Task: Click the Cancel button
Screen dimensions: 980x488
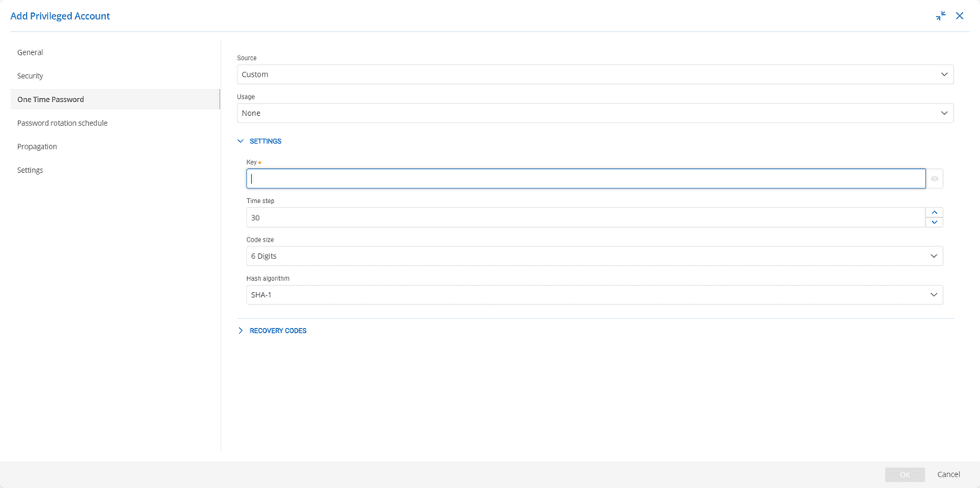Action: tap(948, 474)
